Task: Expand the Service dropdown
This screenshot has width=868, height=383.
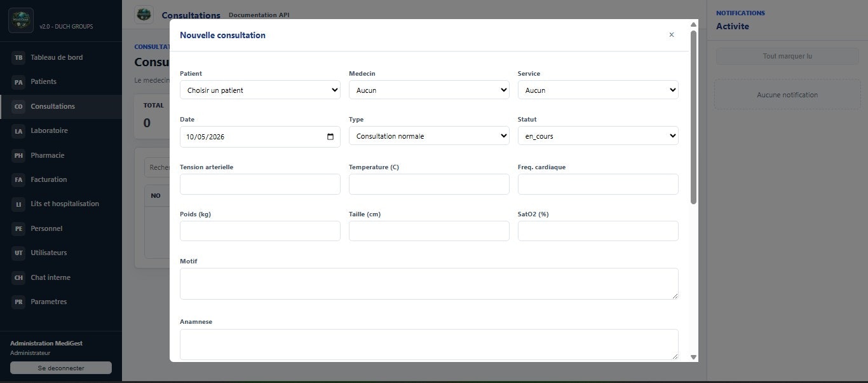Action: [598, 90]
